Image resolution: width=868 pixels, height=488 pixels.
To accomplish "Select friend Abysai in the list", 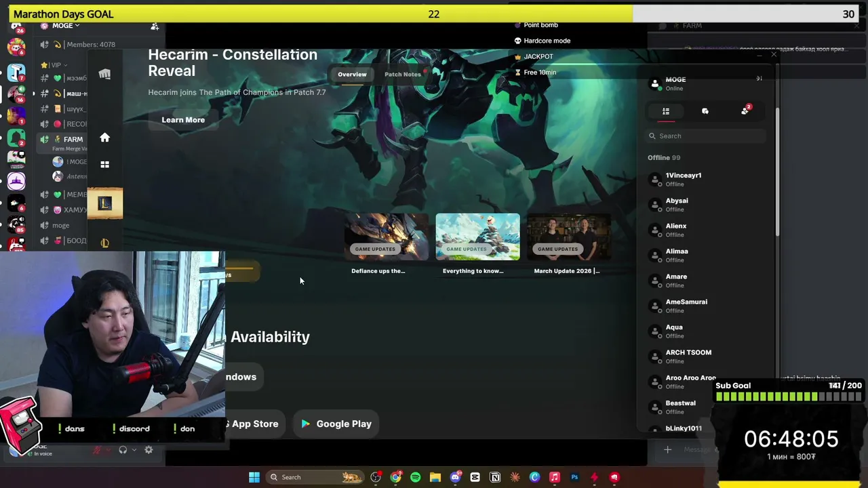I will 705,205.
